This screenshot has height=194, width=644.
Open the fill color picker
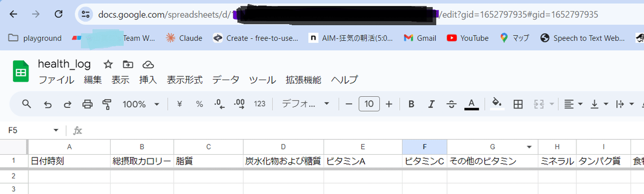click(497, 104)
